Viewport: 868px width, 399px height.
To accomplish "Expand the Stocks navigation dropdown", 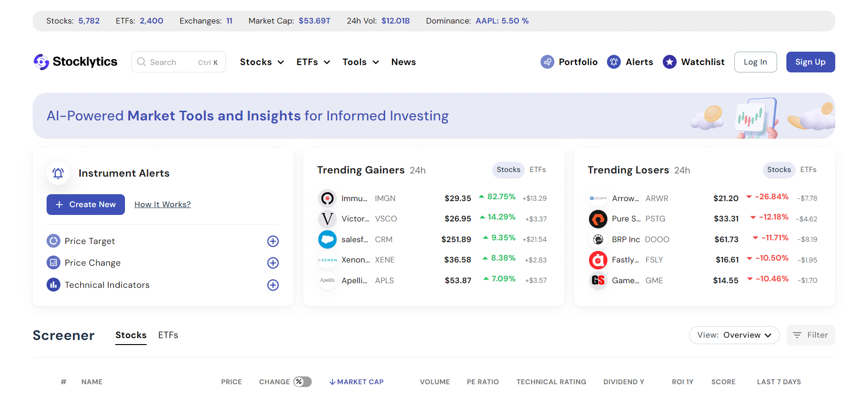I will pyautogui.click(x=262, y=62).
